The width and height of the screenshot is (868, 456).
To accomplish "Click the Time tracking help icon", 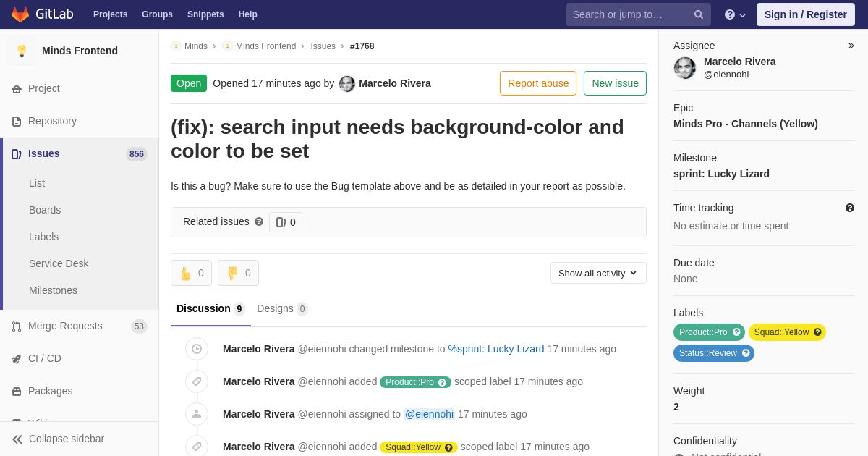I will tap(850, 208).
